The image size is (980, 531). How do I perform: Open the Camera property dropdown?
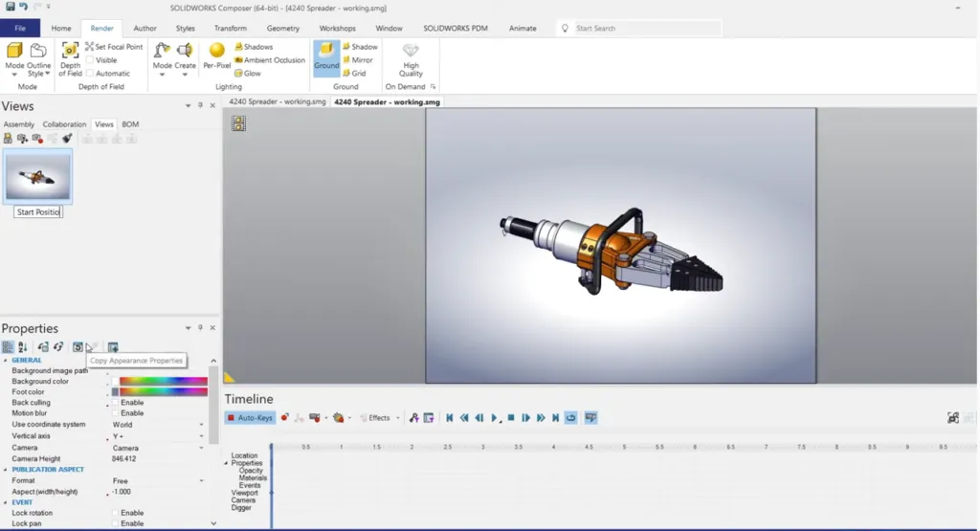tap(201, 448)
